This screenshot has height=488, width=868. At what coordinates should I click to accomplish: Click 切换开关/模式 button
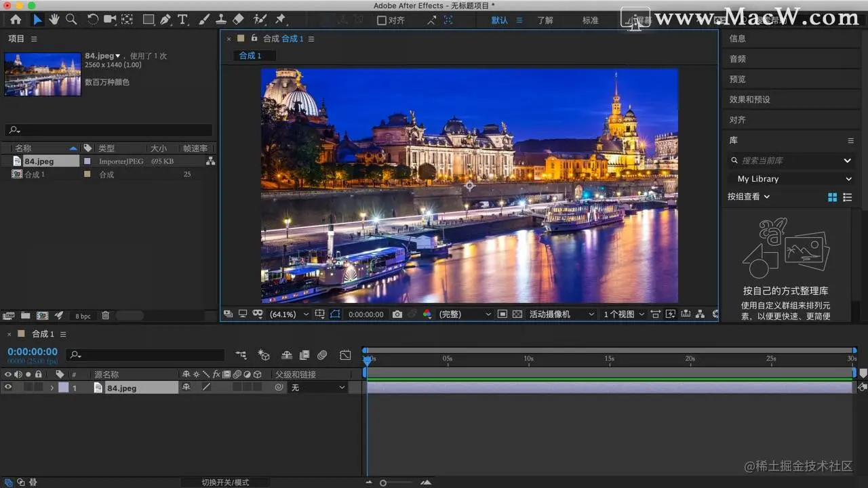point(225,483)
